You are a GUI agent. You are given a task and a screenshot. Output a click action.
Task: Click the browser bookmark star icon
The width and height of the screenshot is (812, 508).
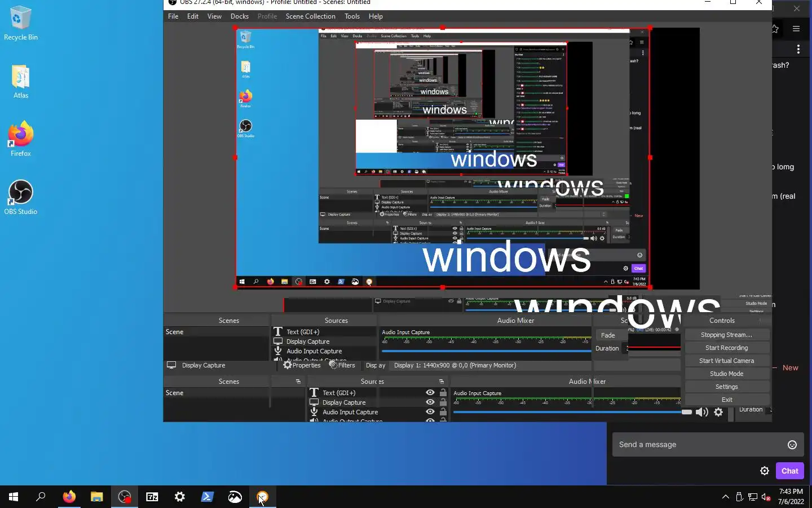coord(775,29)
